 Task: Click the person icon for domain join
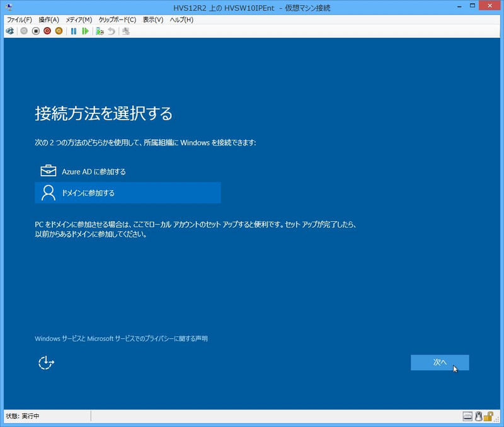[x=49, y=193]
